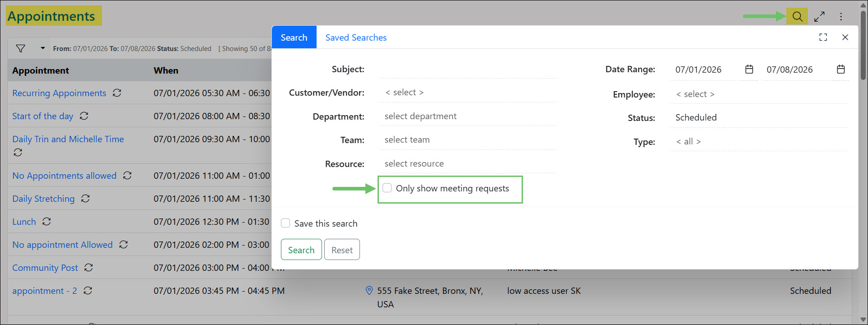Open the end date calendar picker icon
This screenshot has height=325, width=868.
click(840, 69)
